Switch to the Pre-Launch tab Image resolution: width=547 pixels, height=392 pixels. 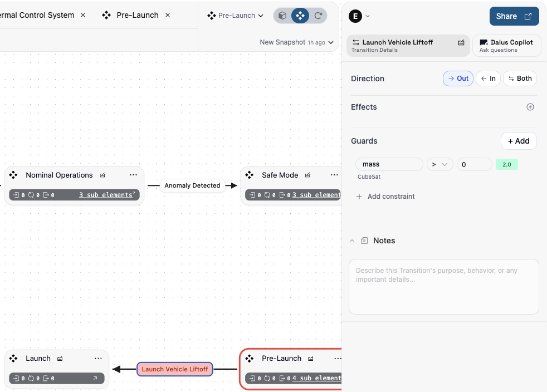pos(137,15)
